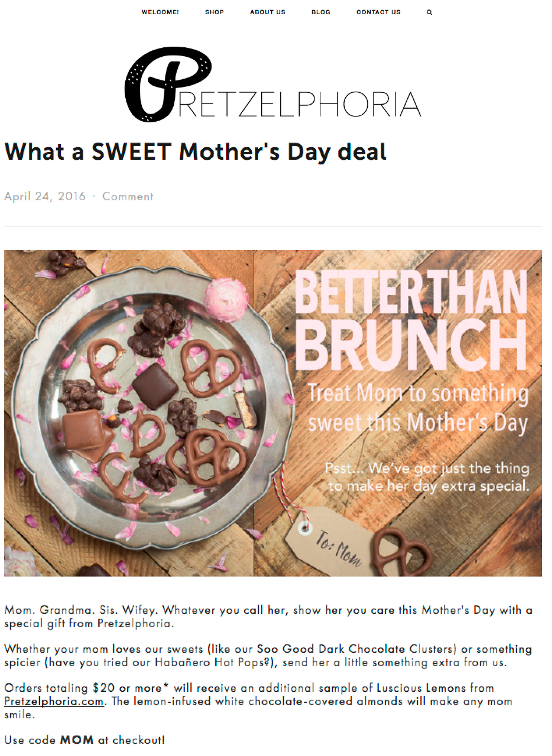Click the square chocolate in the plate's center
The image size is (552, 756).
point(155,386)
